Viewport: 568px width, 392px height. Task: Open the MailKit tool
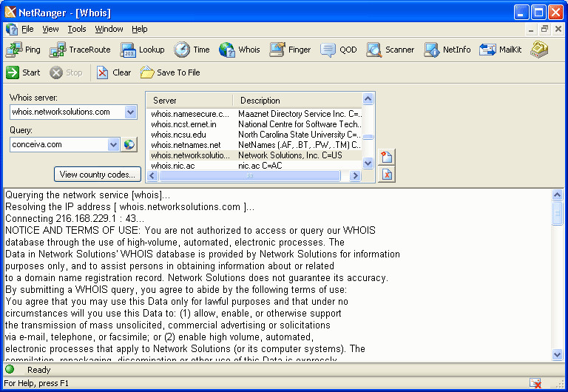point(501,50)
